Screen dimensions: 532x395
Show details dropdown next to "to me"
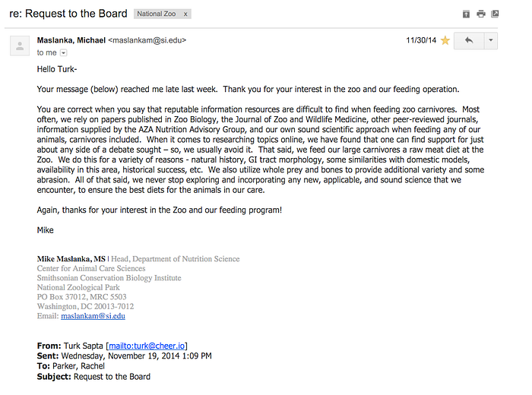[63, 53]
